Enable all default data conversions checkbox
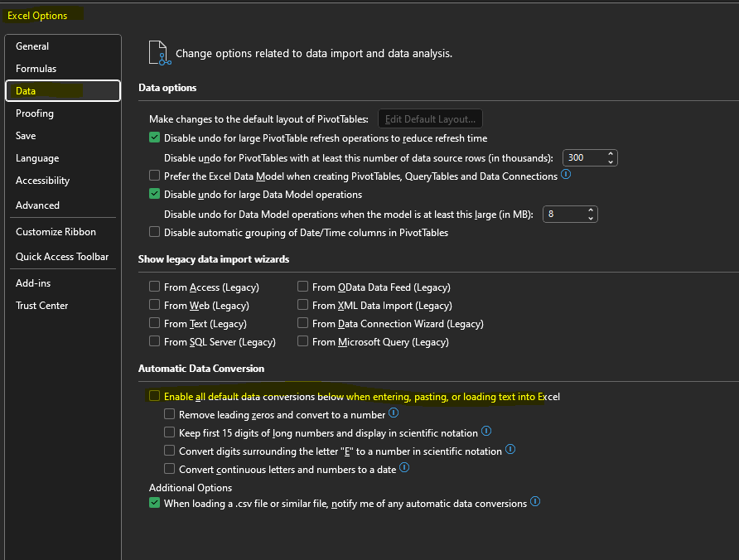The image size is (739, 560). click(155, 396)
